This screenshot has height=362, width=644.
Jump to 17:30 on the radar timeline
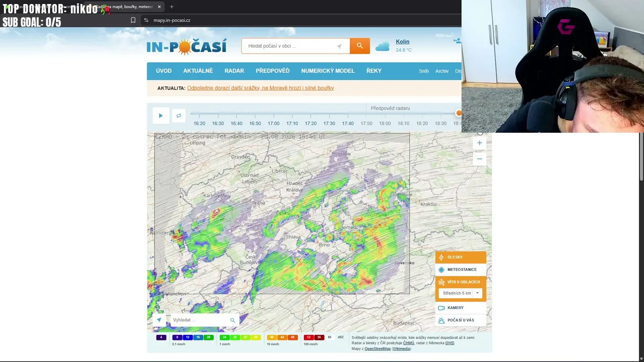(329, 123)
